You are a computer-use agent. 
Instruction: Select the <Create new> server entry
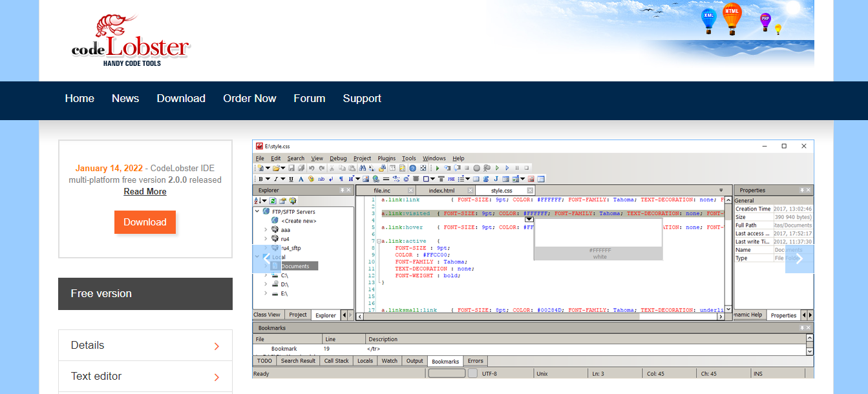tap(299, 221)
